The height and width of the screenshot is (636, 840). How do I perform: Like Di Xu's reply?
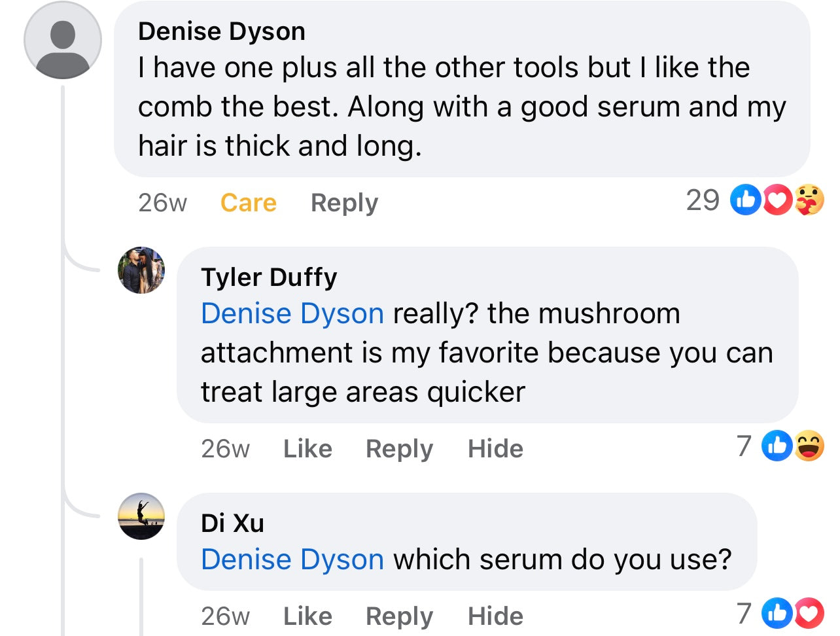pyautogui.click(x=307, y=616)
